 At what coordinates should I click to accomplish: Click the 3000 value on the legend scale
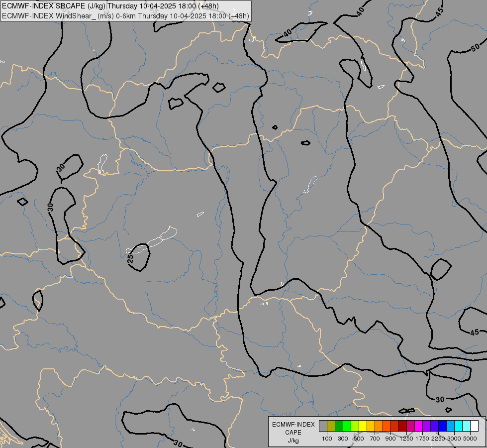tap(454, 439)
